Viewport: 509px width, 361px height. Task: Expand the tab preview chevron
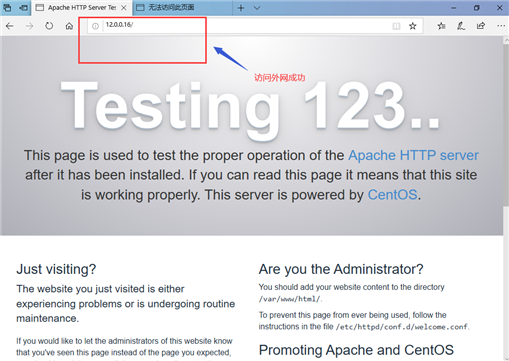coord(257,8)
